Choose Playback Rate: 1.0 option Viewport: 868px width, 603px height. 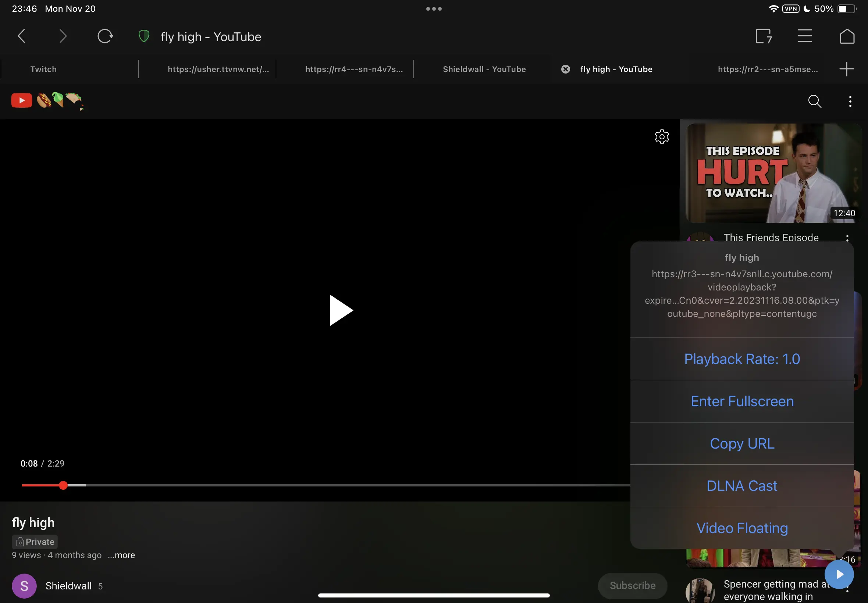point(742,359)
